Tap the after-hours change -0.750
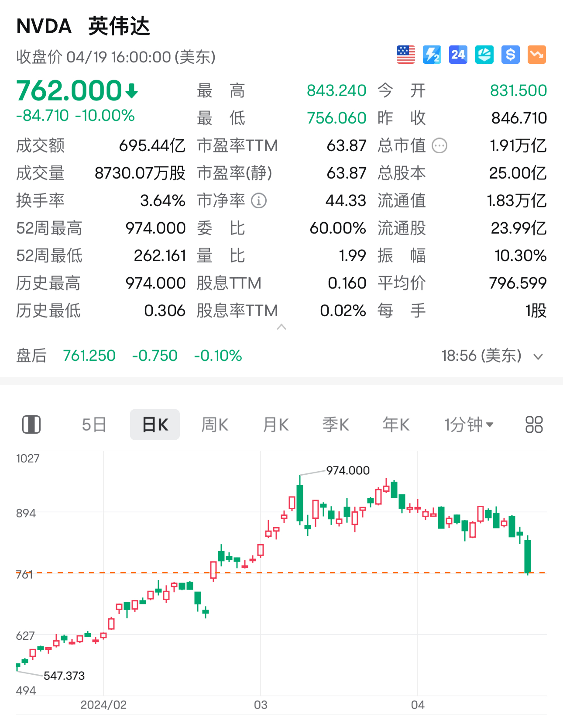This screenshot has width=563, height=728. (155, 356)
